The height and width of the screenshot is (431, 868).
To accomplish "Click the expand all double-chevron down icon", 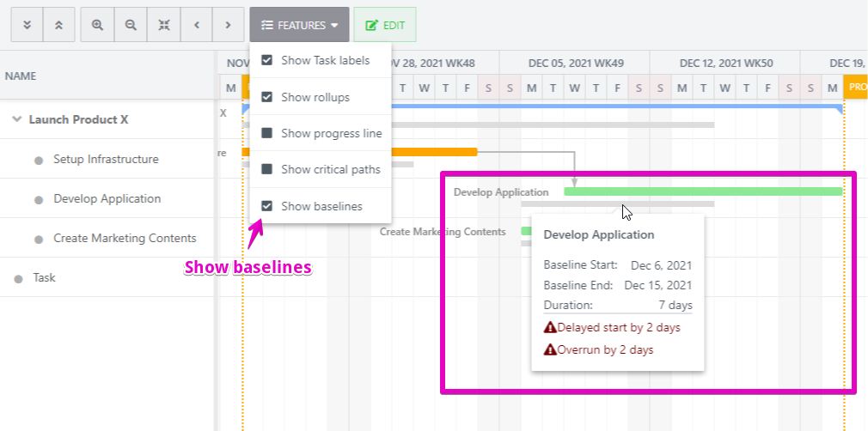I will click(27, 26).
